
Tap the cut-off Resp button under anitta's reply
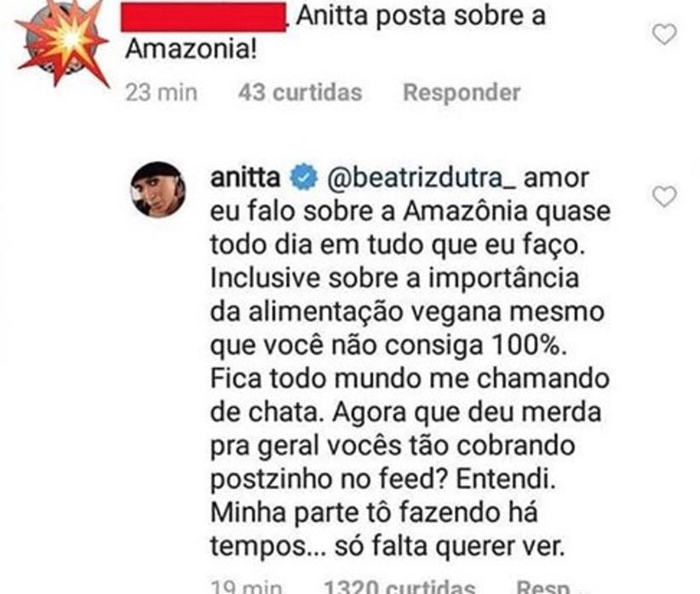[542, 586]
